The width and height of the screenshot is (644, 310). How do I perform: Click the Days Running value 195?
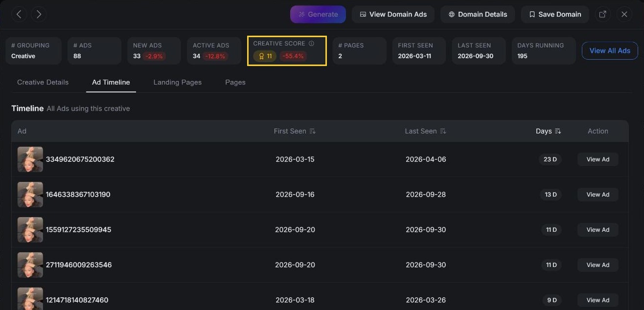pyautogui.click(x=523, y=56)
